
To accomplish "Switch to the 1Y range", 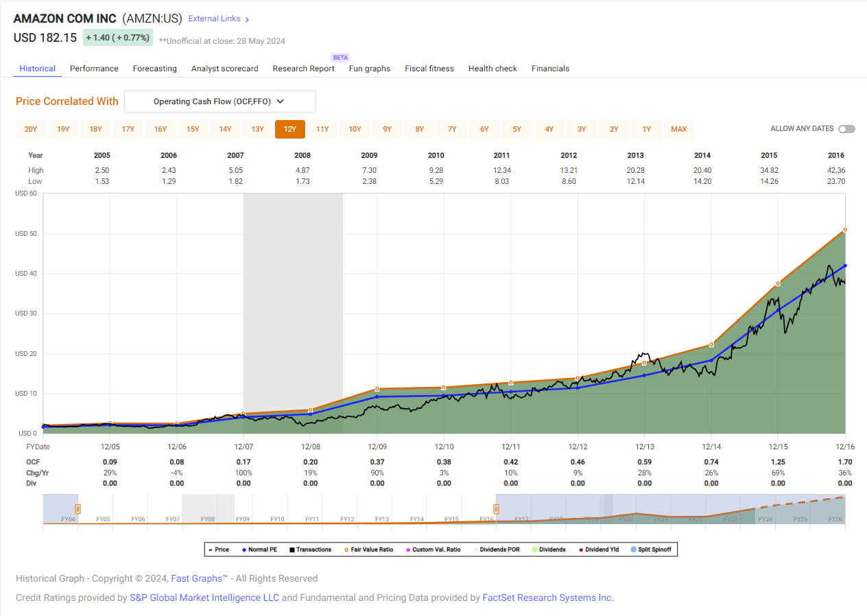I will click(x=647, y=129).
